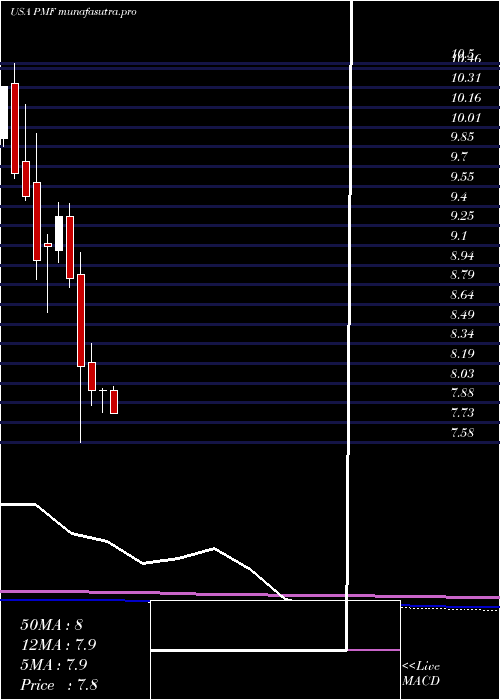
Task: Select the 50MA : 8 readout
Action: point(52,625)
